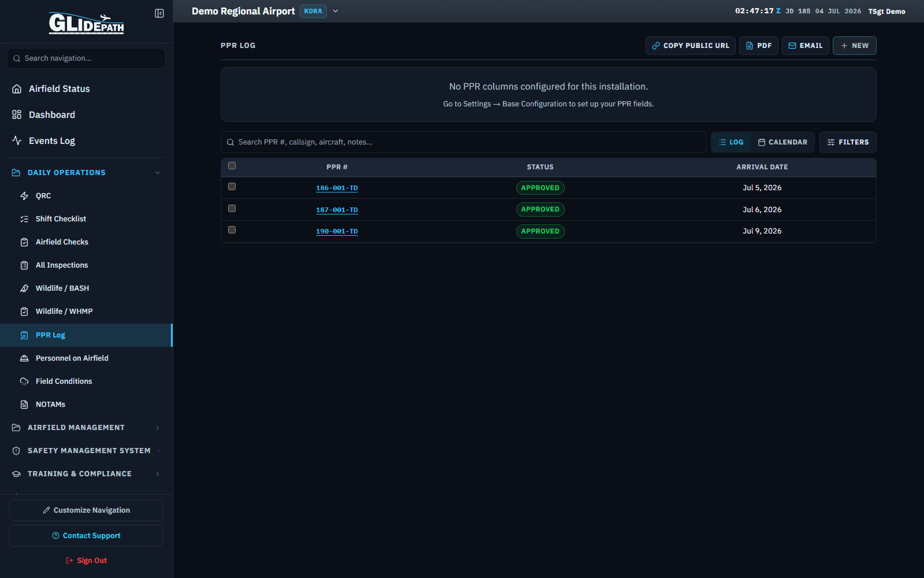Click the Daily Operations folder icon
924x578 pixels.
(16, 173)
